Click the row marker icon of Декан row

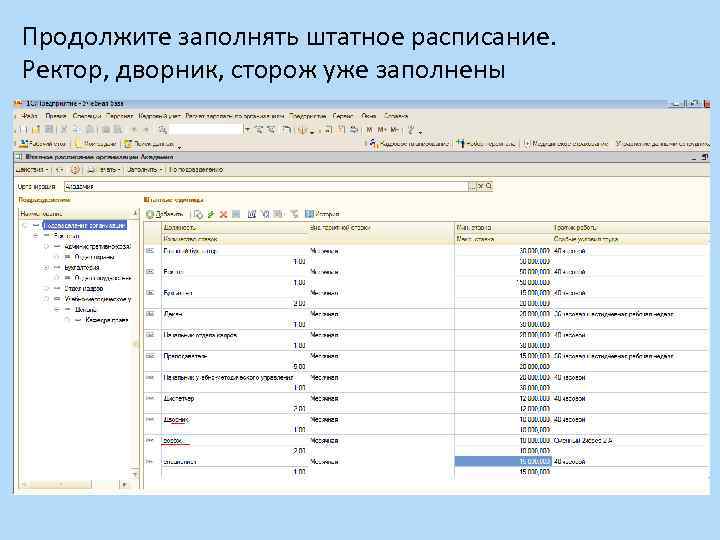point(150,314)
